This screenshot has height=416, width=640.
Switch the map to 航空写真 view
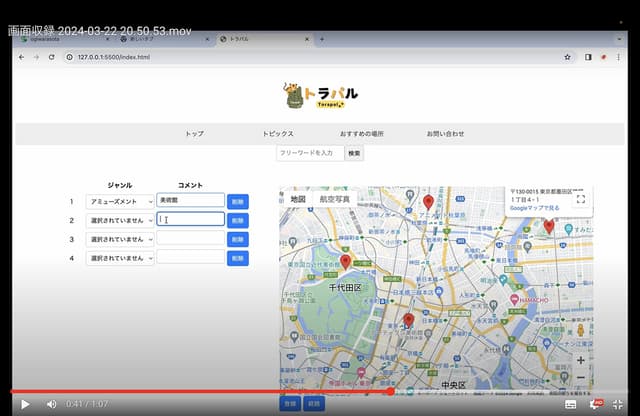tap(335, 199)
